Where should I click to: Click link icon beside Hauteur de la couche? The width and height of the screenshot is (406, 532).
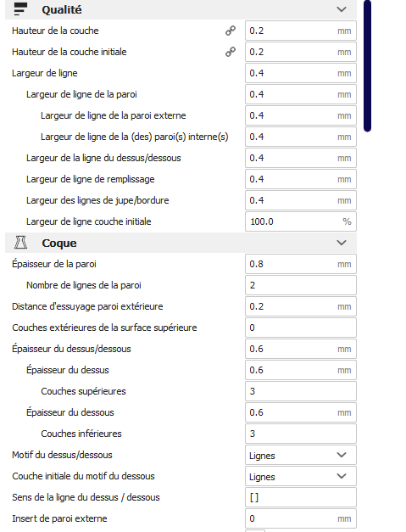coord(231,31)
